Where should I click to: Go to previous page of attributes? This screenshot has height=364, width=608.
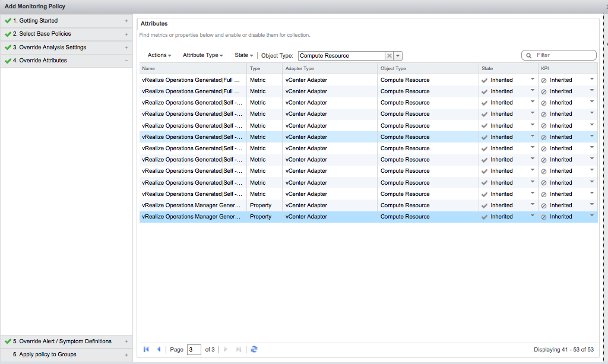pos(159,350)
